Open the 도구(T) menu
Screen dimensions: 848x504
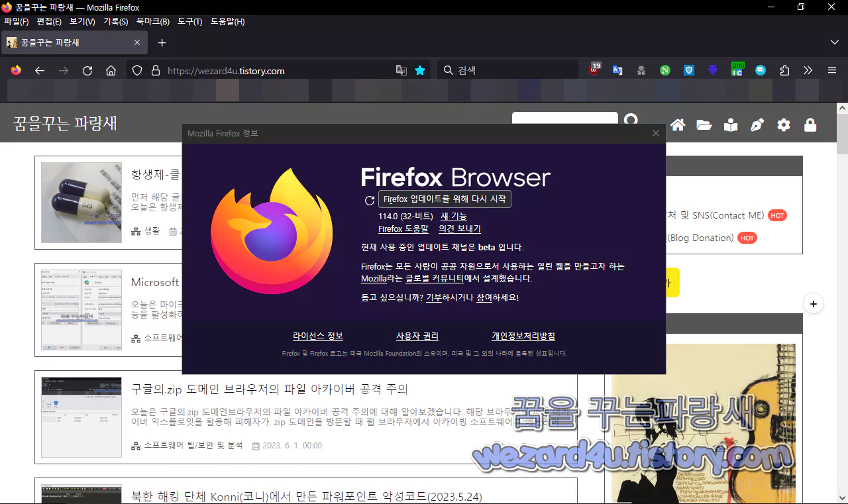click(189, 21)
